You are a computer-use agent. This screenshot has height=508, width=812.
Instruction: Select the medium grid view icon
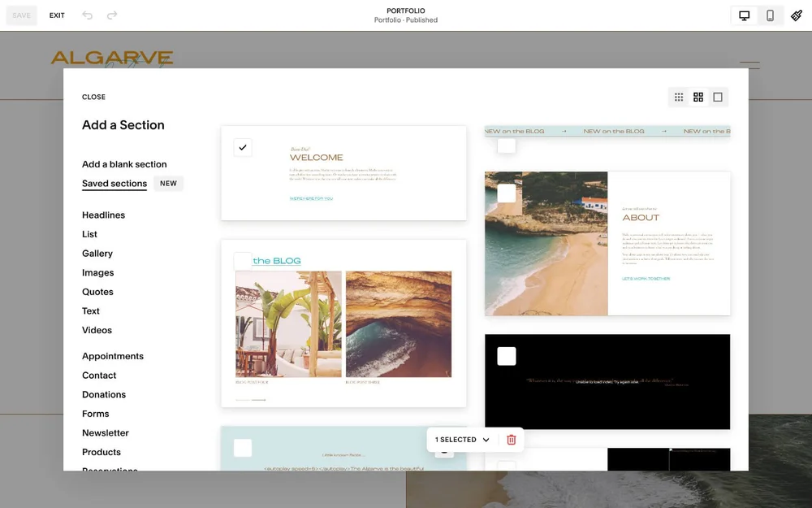tap(698, 97)
